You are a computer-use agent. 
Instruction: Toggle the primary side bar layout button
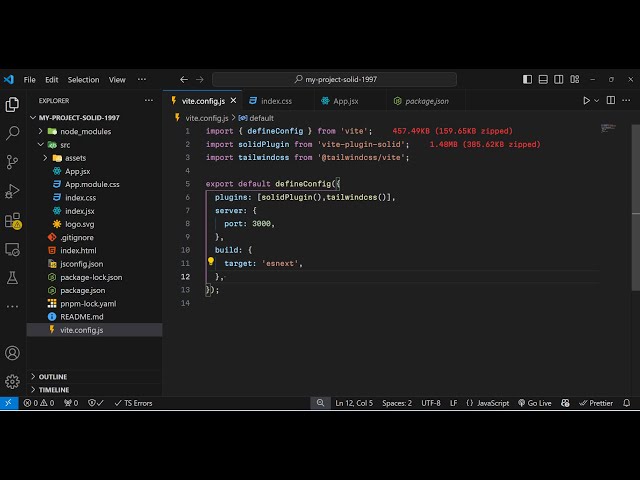coord(540,80)
